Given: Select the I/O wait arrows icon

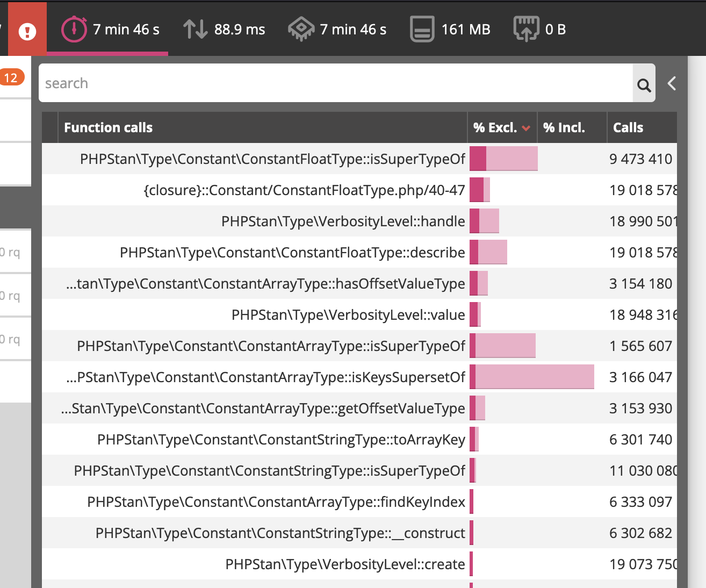Looking at the screenshot, I should click(195, 29).
